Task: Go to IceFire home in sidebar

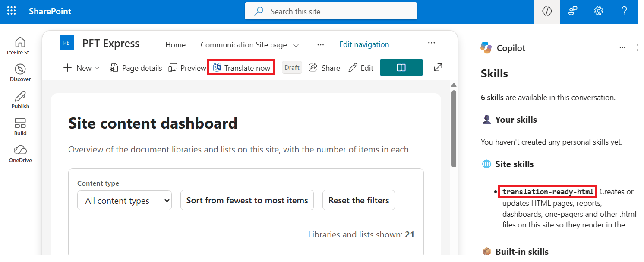Action: click(x=20, y=46)
